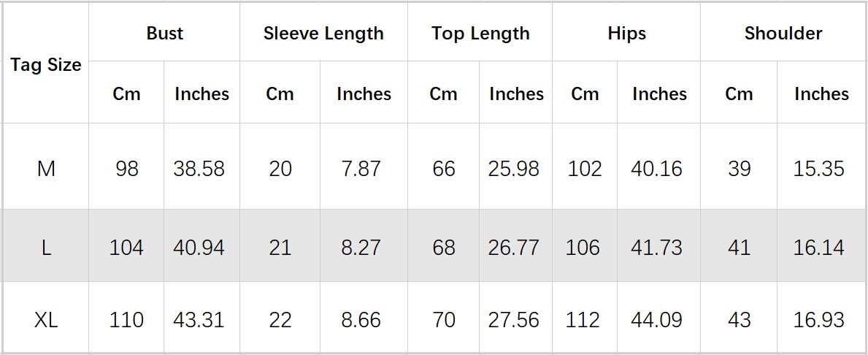Click the Sleeve Length column header
The image size is (868, 355).
[x=323, y=34]
